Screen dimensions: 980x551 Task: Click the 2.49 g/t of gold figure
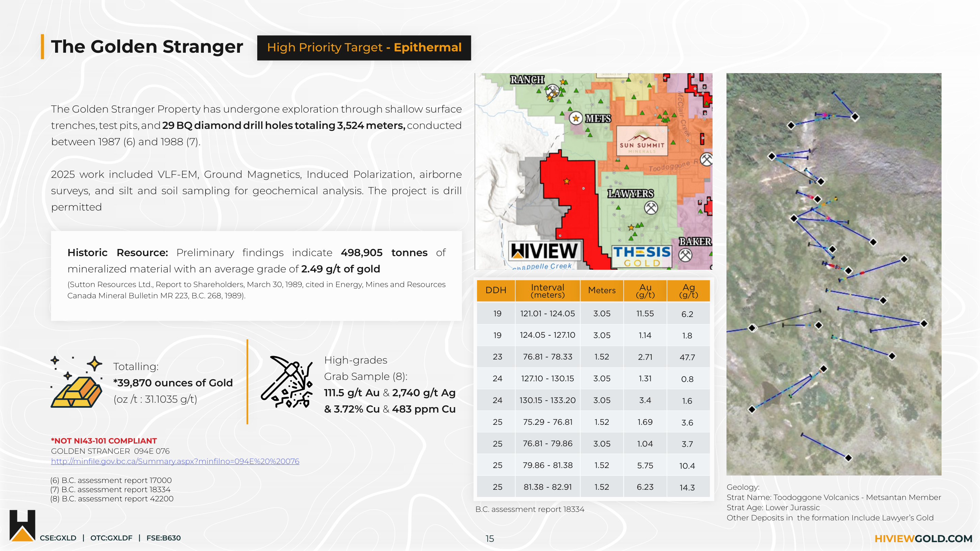point(341,269)
